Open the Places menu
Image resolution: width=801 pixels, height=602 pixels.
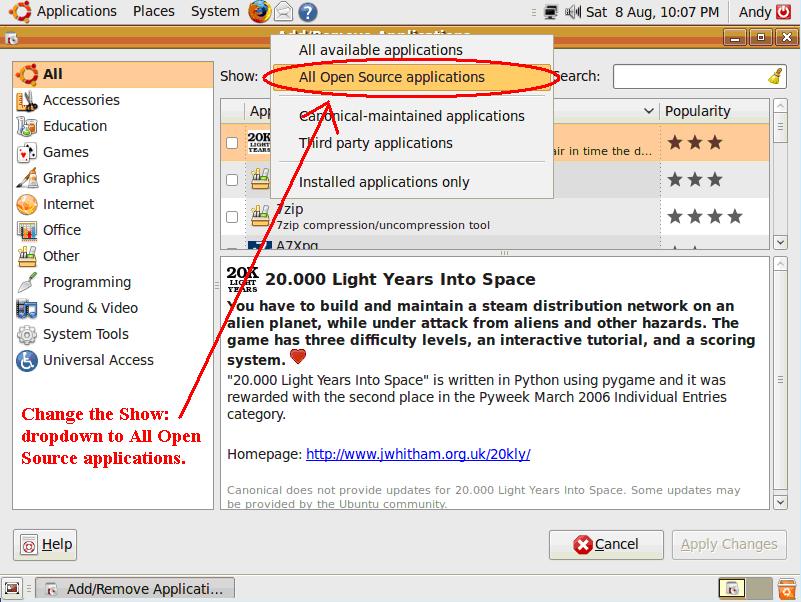click(154, 11)
